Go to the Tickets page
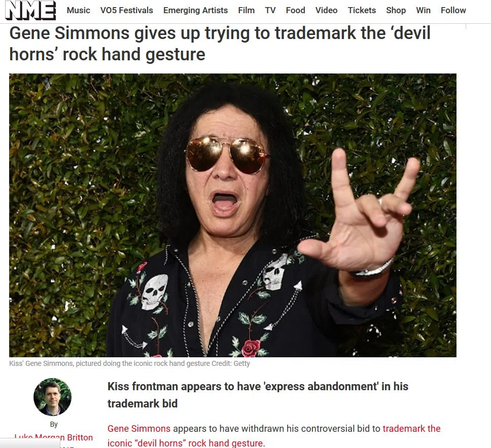491x448 pixels. [x=362, y=10]
